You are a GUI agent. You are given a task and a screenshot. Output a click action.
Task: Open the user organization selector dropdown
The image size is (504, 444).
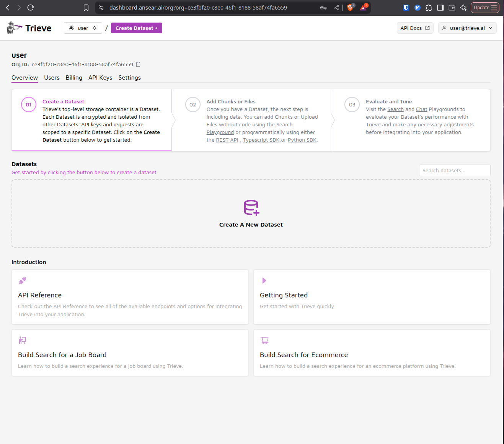click(83, 28)
